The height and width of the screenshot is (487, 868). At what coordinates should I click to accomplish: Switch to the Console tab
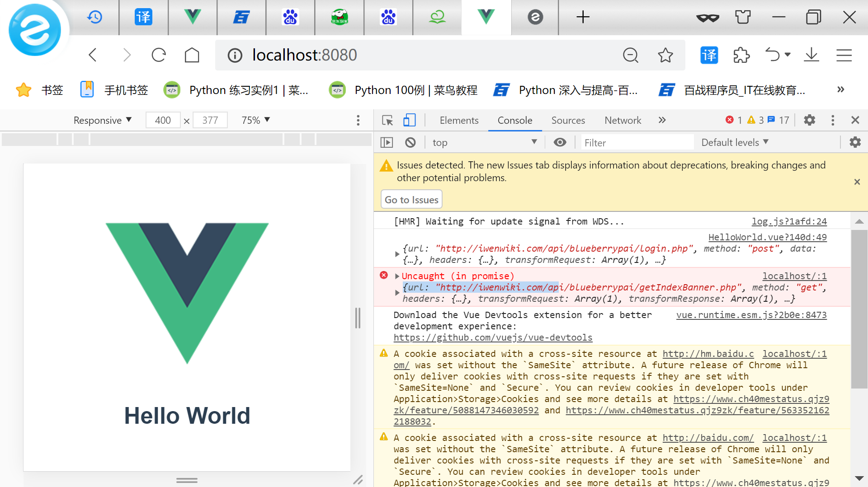coord(515,120)
